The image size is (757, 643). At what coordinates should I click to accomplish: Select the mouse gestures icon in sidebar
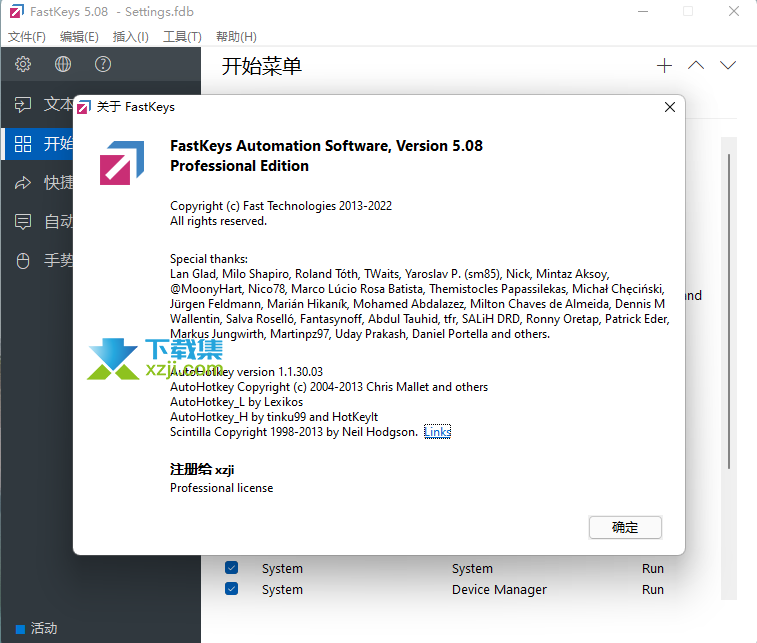pos(23,261)
